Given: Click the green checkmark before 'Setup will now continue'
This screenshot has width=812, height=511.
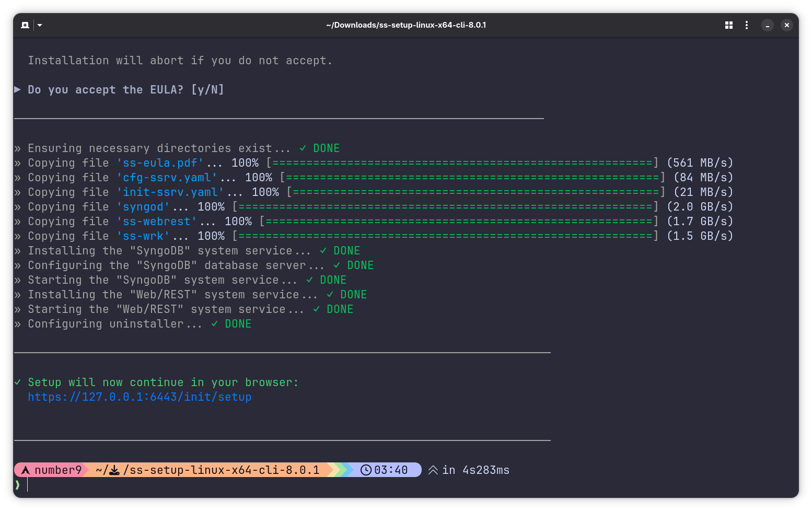Looking at the screenshot, I should (x=18, y=382).
